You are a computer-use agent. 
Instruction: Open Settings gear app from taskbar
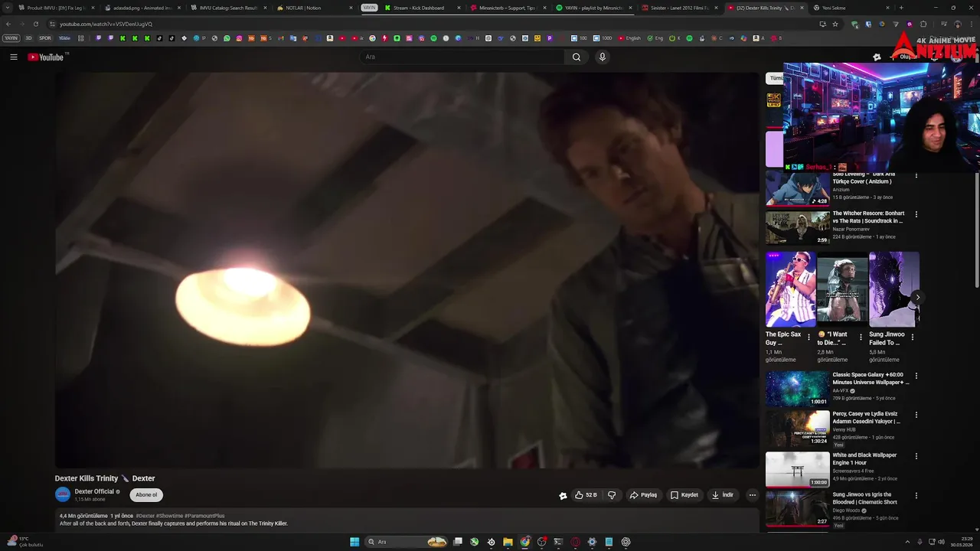pos(592,542)
